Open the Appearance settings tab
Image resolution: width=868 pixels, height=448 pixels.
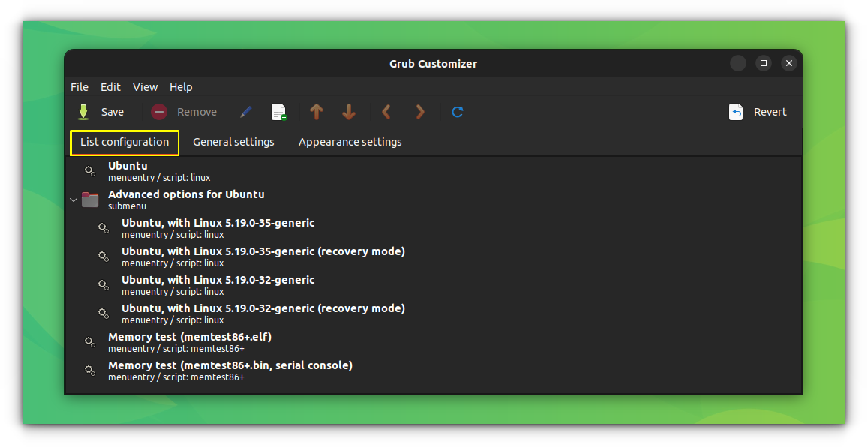350,141
